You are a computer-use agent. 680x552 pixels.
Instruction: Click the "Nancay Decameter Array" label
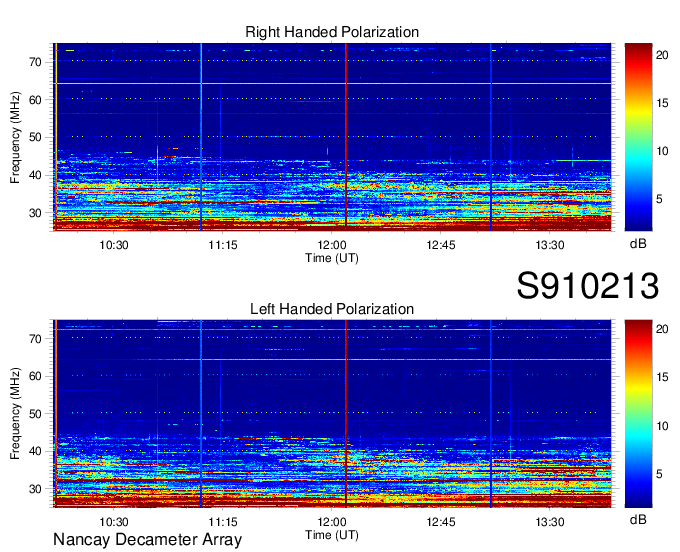[147, 540]
